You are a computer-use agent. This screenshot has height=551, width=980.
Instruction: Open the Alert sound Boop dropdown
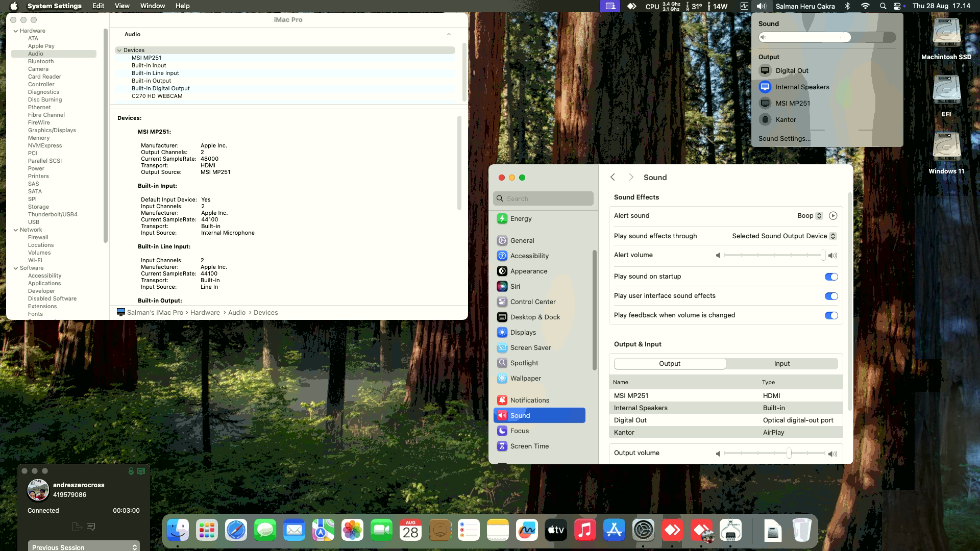(819, 216)
